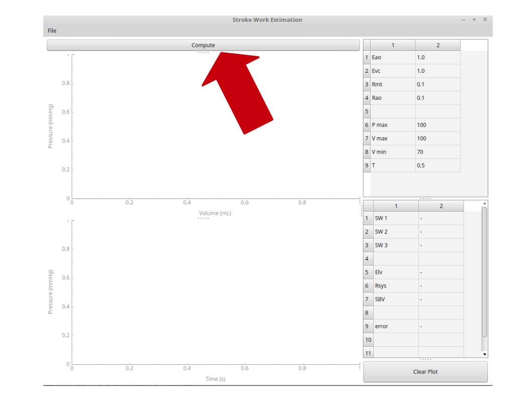Image resolution: width=532 pixels, height=399 pixels.
Task: Click inside the Pressure-Time plot area
Action: (216, 292)
